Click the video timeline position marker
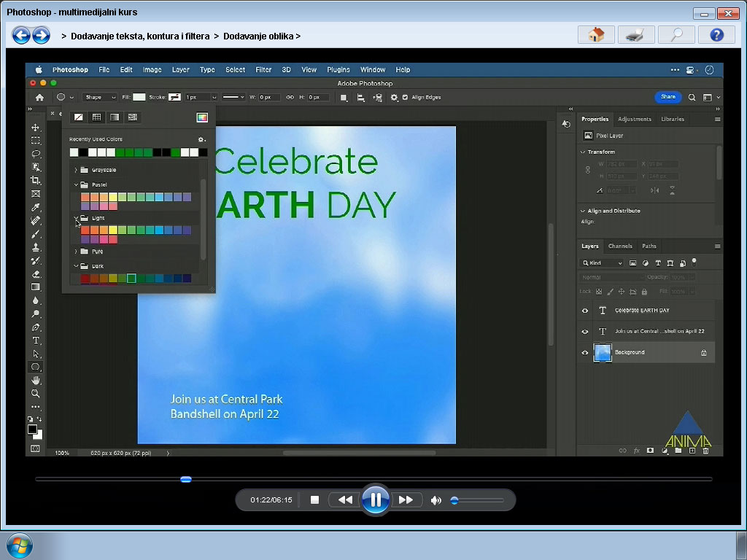 coord(186,479)
